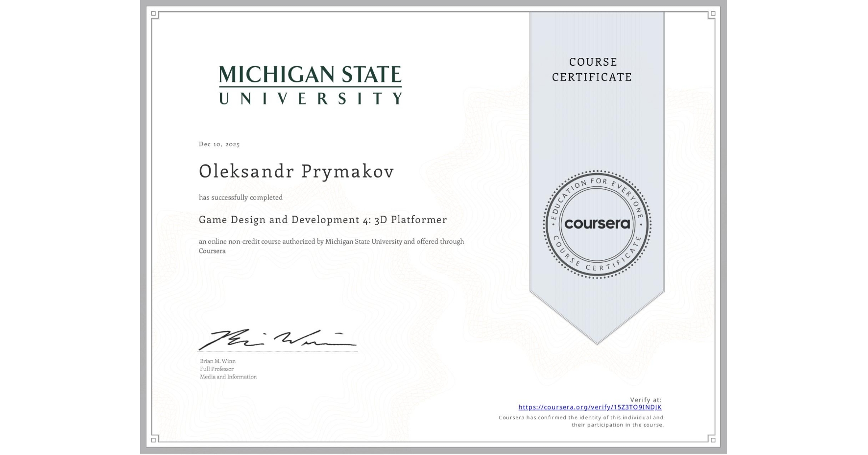This screenshot has height=455, width=868.
Task: Click the course title 3D Platformer text
Action: (x=410, y=220)
